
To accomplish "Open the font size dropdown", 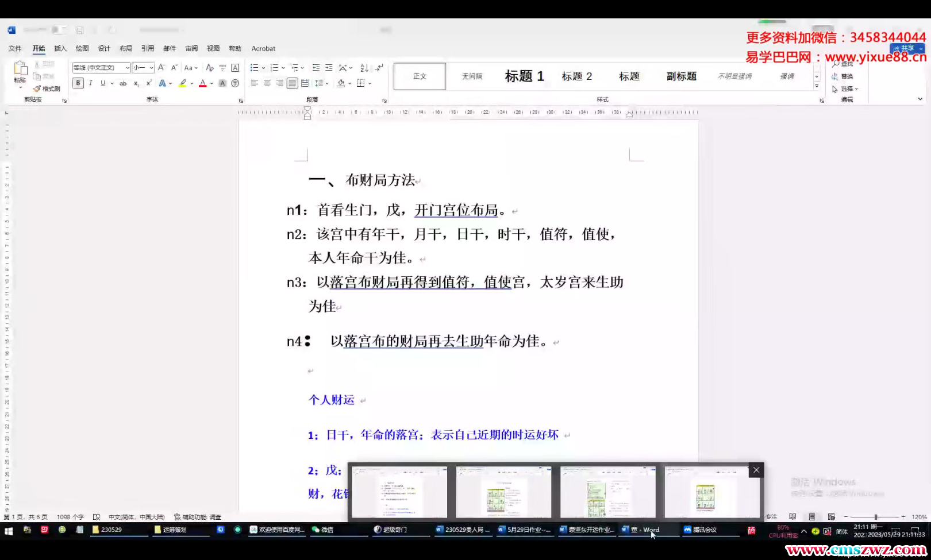I will coord(151,68).
